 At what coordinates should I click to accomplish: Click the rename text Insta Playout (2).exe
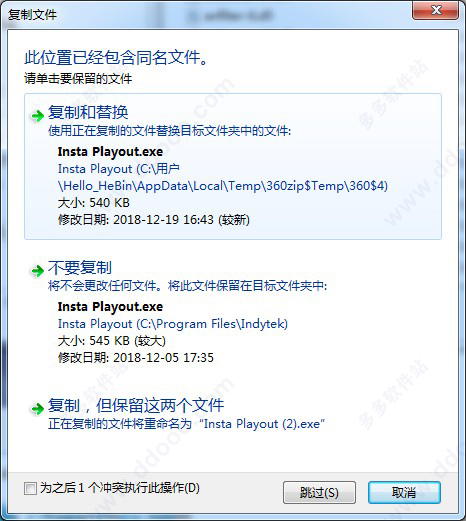262,424
